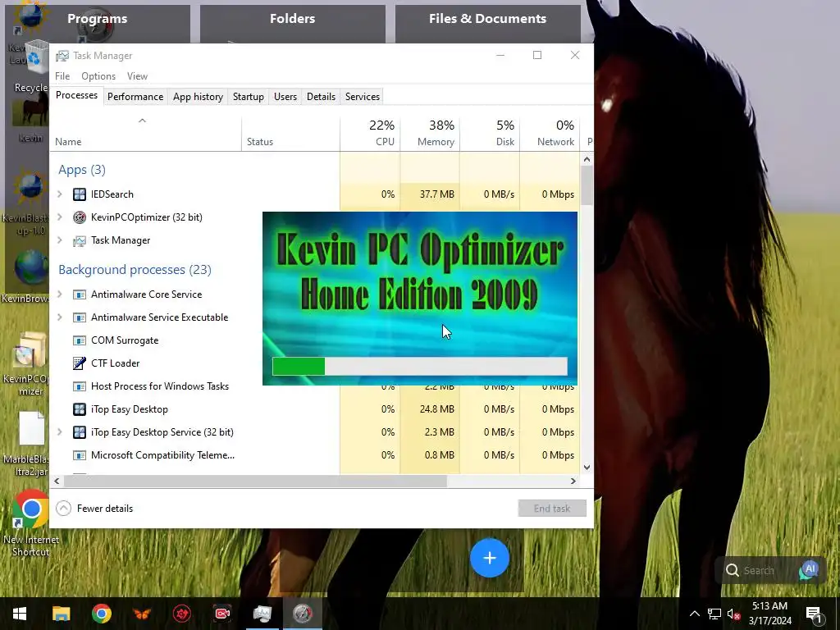
Task: Sort by the Network column header
Action: point(550,133)
